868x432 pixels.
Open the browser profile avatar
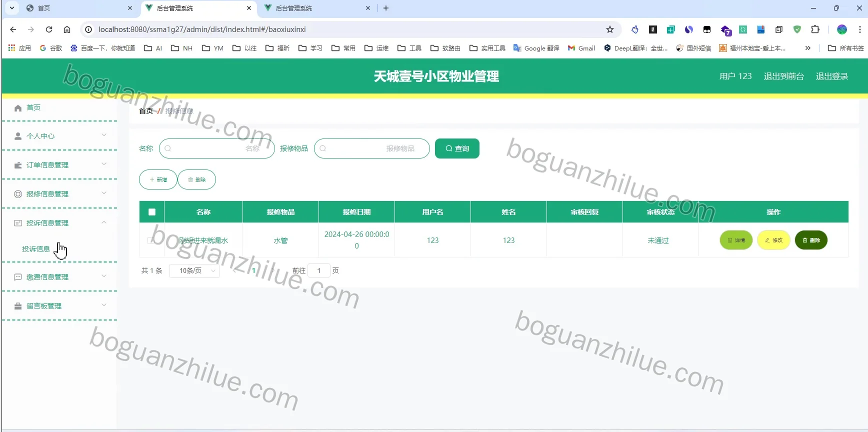click(842, 29)
